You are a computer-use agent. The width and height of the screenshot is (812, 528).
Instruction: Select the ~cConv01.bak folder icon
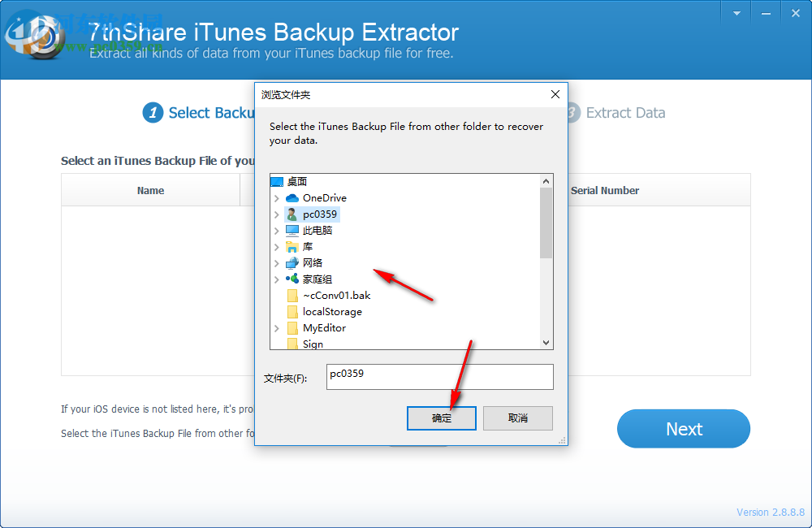tap(293, 295)
